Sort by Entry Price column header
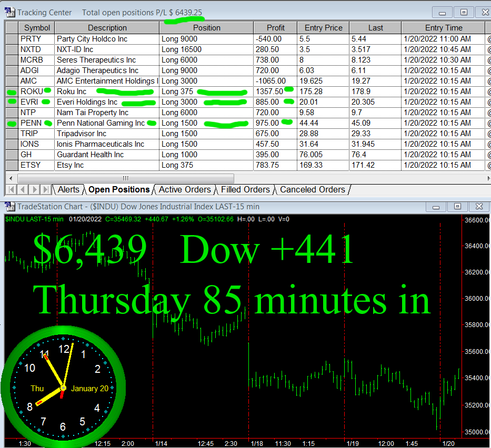Viewport: 491px width, 448px height. 323,28
